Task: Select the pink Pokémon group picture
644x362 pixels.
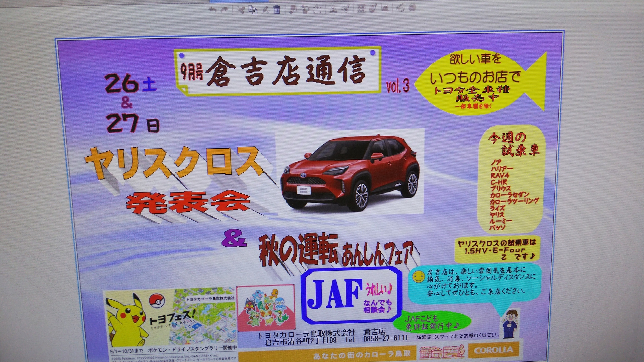Action: (x=266, y=307)
